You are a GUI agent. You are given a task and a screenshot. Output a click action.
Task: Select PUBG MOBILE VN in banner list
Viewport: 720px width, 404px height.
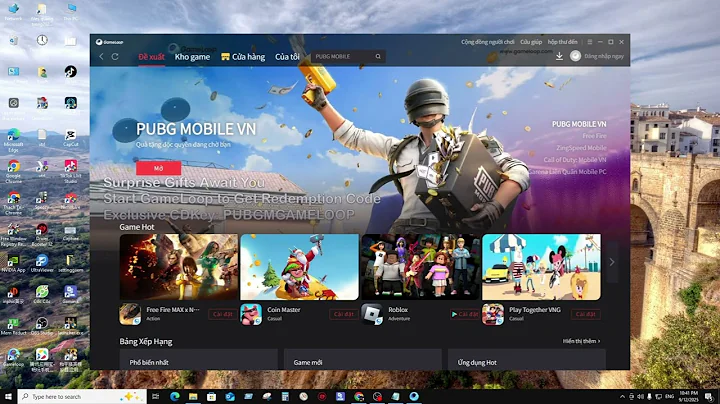(x=579, y=124)
